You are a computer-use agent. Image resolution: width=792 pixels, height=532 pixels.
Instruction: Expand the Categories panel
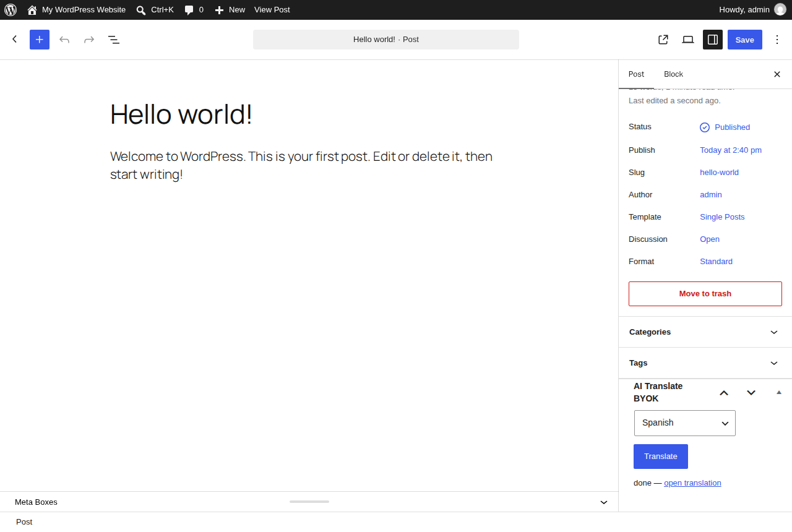pyautogui.click(x=705, y=332)
